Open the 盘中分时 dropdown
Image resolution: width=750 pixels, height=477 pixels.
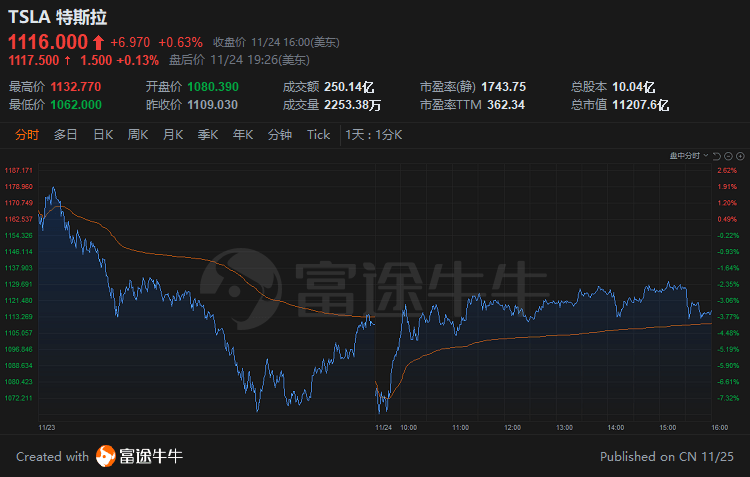coord(689,155)
